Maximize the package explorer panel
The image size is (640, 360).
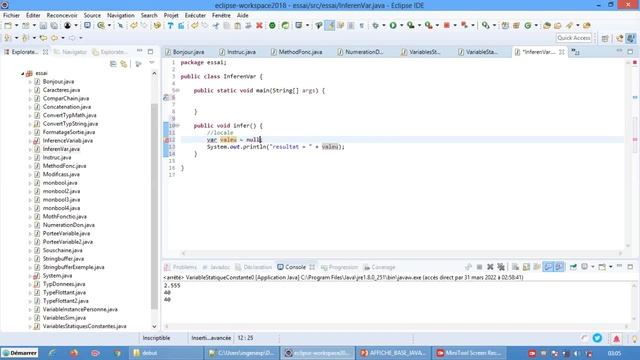tap(151, 51)
